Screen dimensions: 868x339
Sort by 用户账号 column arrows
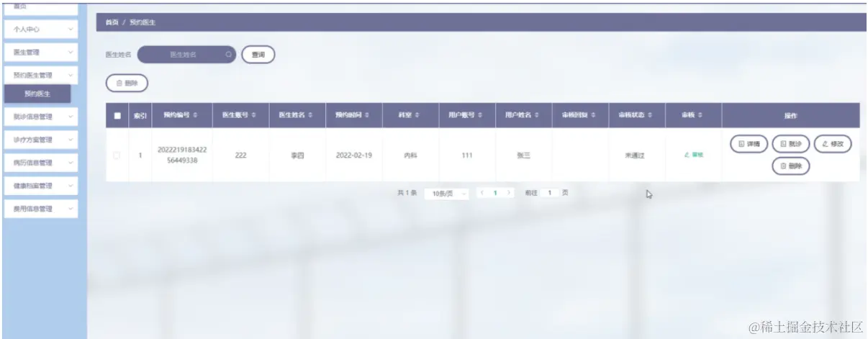coord(480,115)
